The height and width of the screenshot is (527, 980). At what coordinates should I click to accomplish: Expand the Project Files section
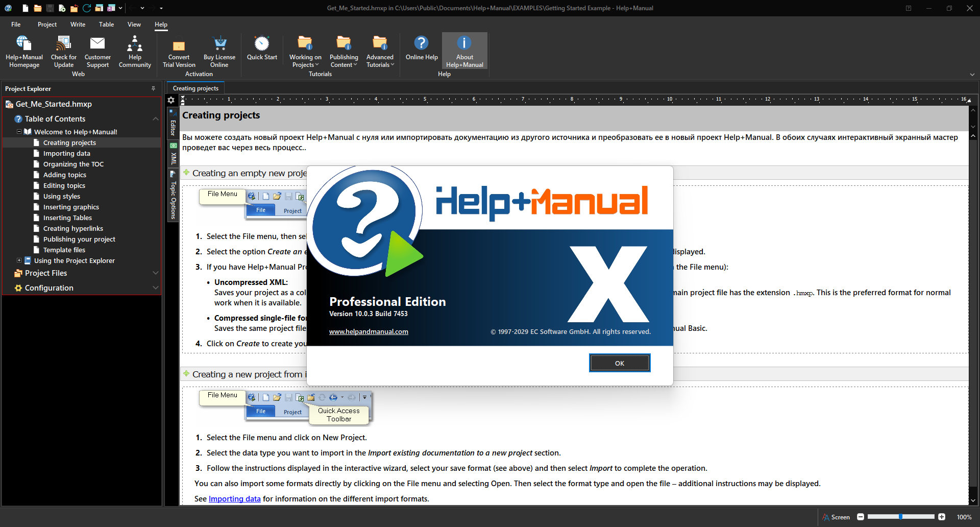[x=155, y=273]
